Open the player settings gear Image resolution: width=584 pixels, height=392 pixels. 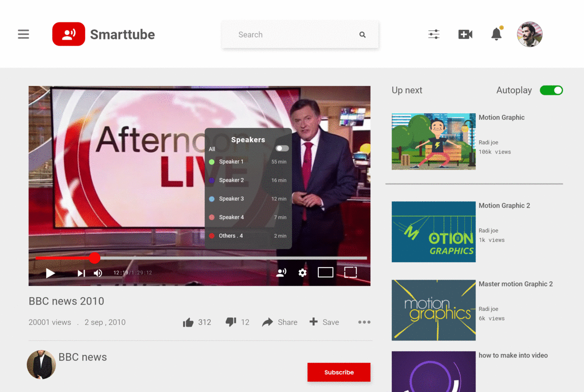[303, 273]
